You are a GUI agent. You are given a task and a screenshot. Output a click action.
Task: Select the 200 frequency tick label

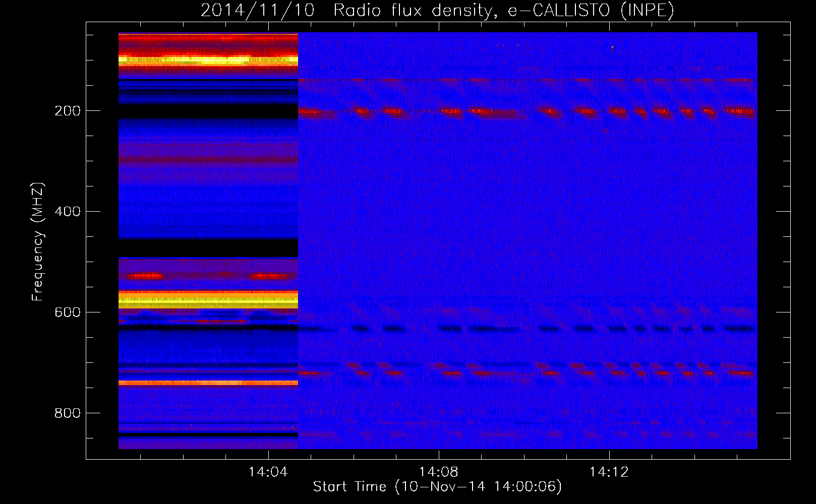tap(68, 111)
